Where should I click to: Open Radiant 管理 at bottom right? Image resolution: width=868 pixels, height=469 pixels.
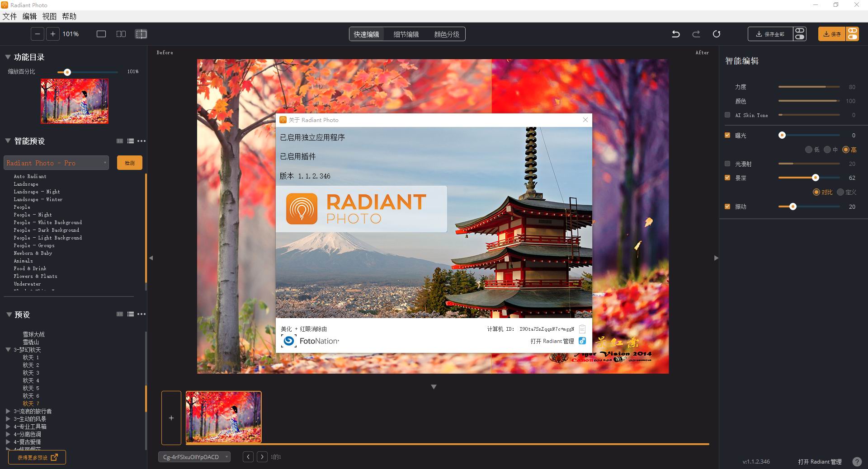(820, 462)
